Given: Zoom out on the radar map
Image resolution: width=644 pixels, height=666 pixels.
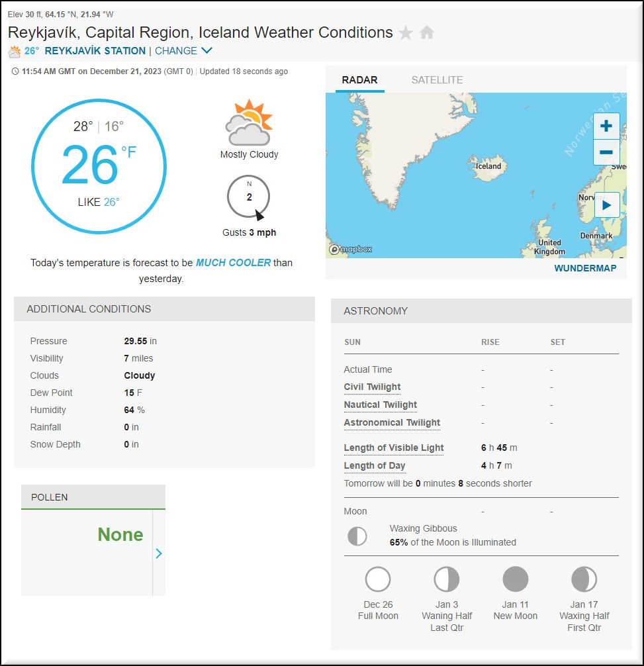Looking at the screenshot, I should 606,152.
